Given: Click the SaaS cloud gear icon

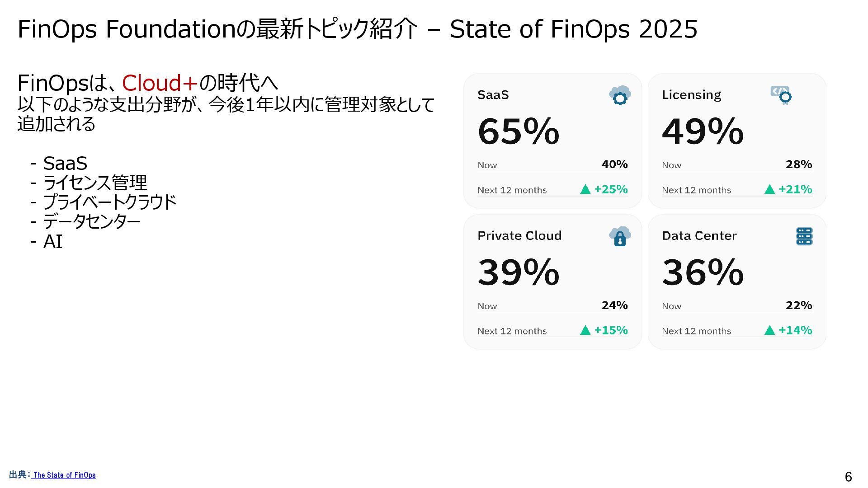Looking at the screenshot, I should [x=620, y=95].
